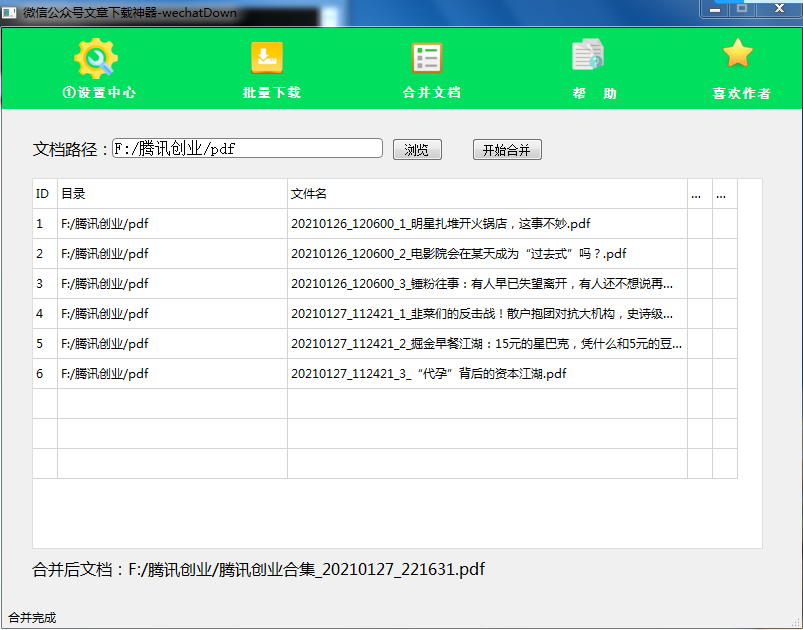Open the 帮助 document icon
The image size is (803, 630).
click(x=588, y=54)
